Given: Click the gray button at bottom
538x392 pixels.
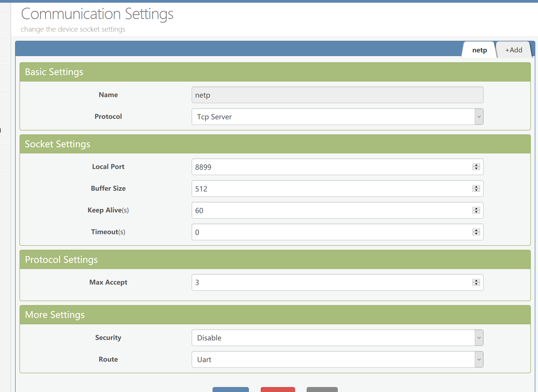Looking at the screenshot, I should [x=322, y=390].
